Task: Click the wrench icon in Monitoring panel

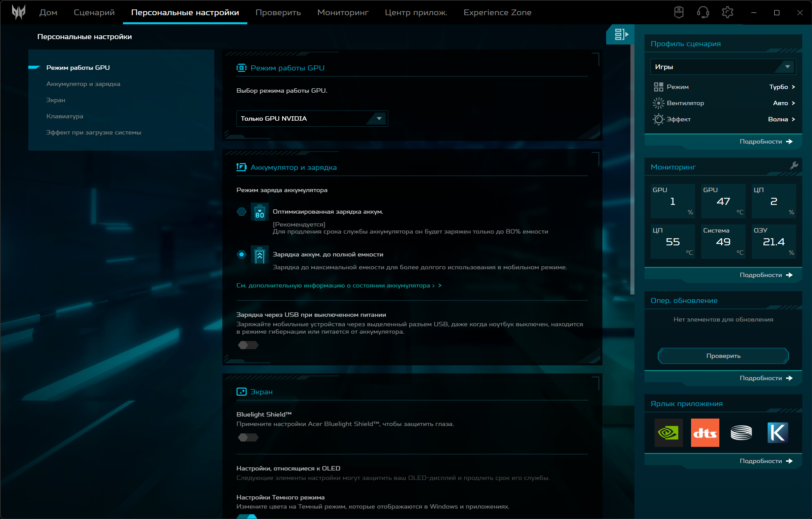Action: 794,165
